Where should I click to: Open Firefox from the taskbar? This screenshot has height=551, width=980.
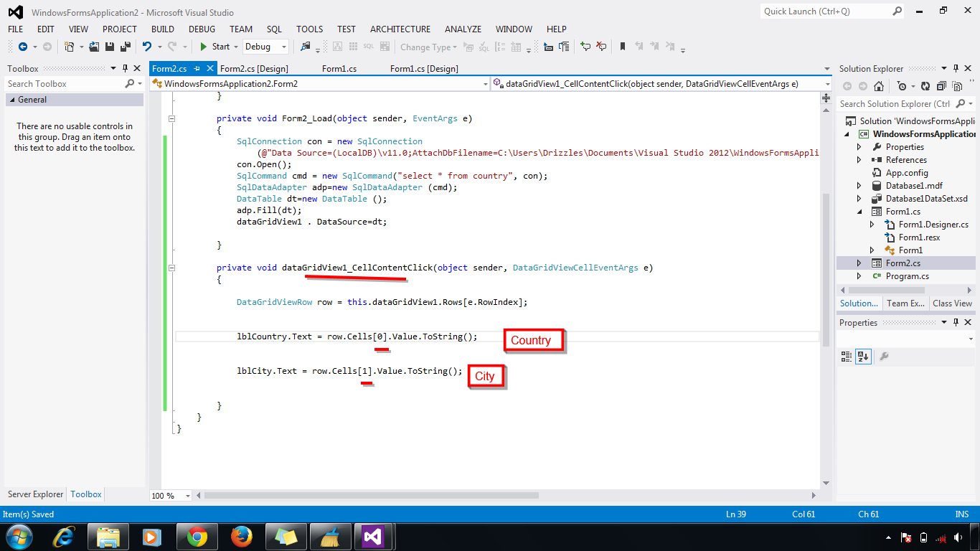pos(242,536)
